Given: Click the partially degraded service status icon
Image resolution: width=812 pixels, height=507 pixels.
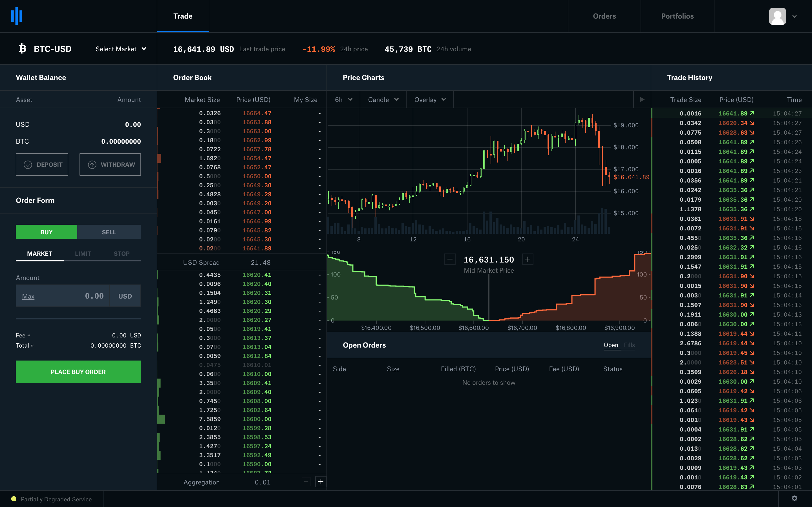Looking at the screenshot, I should tap(13, 499).
